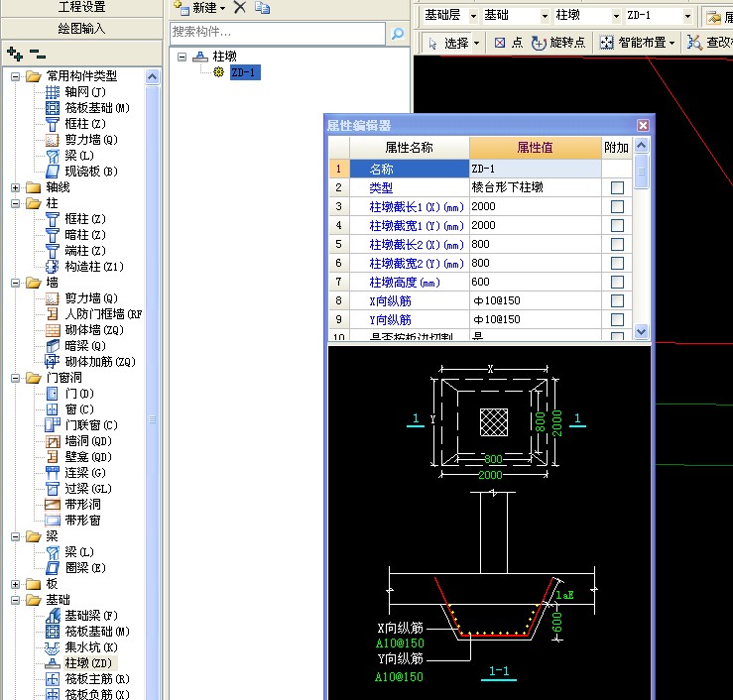This screenshot has height=700, width=733.
Task: Select the 过梁 (GL) icon
Action: (x=53, y=489)
